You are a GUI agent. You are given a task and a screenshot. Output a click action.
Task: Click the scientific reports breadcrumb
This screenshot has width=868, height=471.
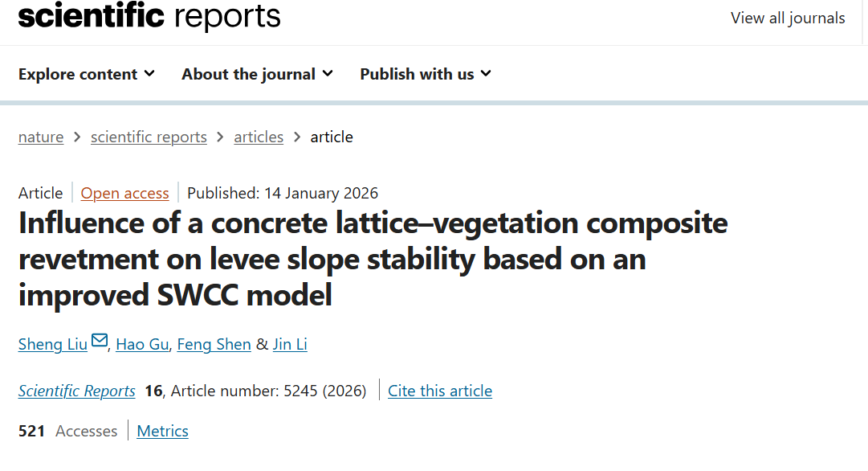pyautogui.click(x=149, y=137)
